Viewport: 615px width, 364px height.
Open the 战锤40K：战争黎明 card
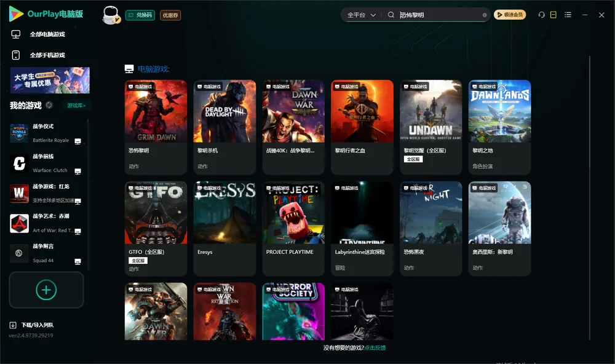293,127
